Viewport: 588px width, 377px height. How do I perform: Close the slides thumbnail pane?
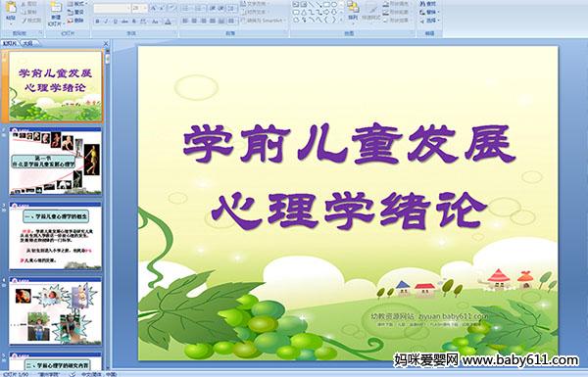(106, 43)
